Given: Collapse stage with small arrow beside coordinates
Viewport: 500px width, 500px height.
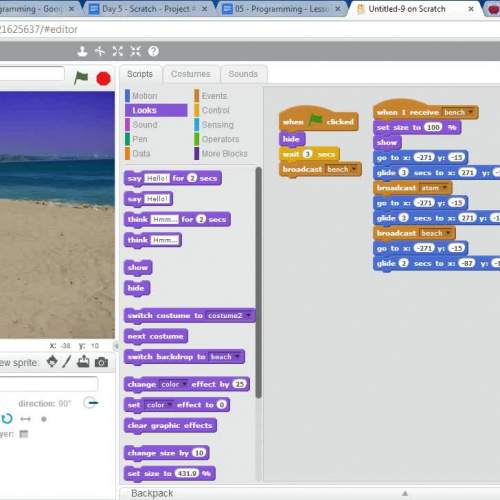Looking at the screenshot, I should (116, 346).
